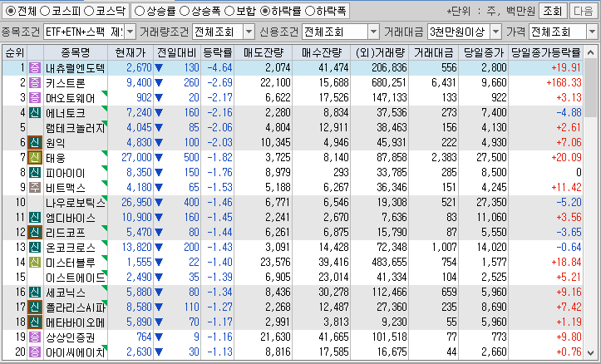Screen dimensions: 601x364
Task: Click the down arrow in 내츄럴엔도텍 row
Action: 159,68
